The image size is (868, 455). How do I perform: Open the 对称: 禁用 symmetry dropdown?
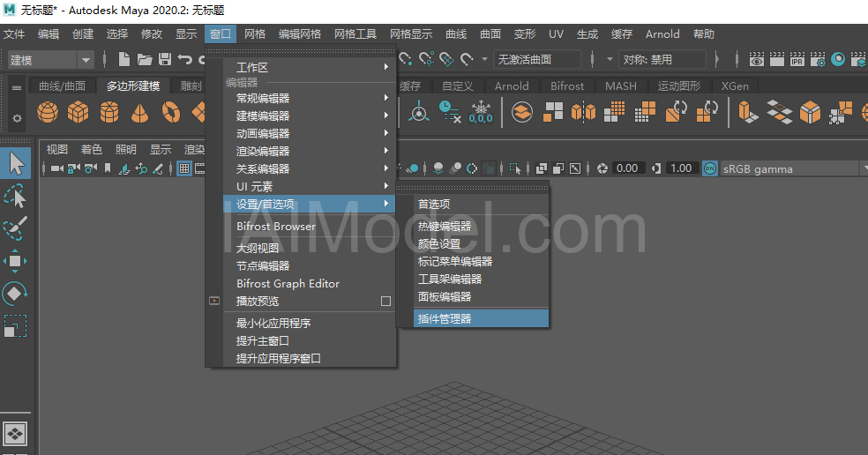click(662, 60)
